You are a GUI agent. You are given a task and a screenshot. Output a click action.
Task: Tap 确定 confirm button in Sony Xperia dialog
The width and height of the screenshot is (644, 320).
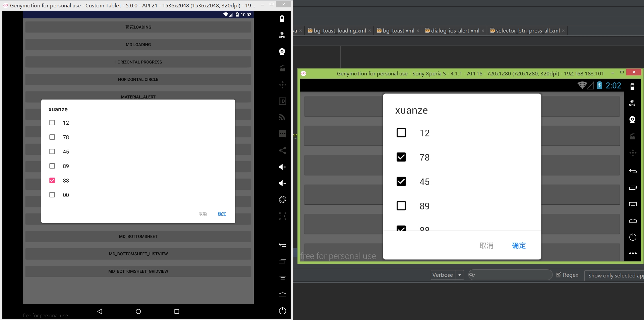pos(519,246)
